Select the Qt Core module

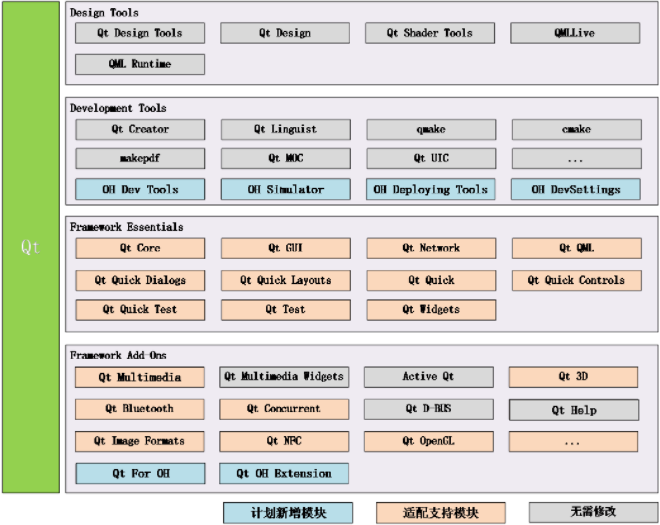pyautogui.click(x=140, y=248)
